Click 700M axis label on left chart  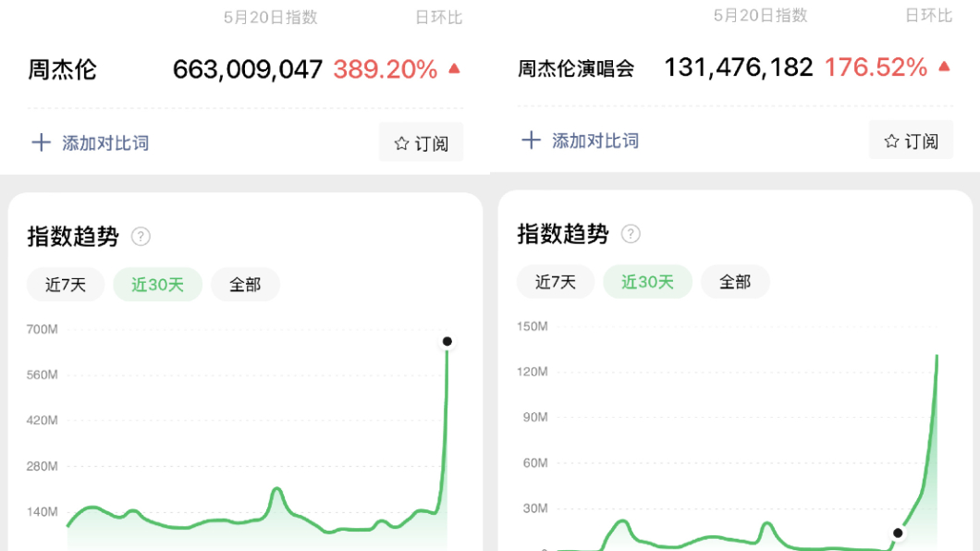(42, 329)
